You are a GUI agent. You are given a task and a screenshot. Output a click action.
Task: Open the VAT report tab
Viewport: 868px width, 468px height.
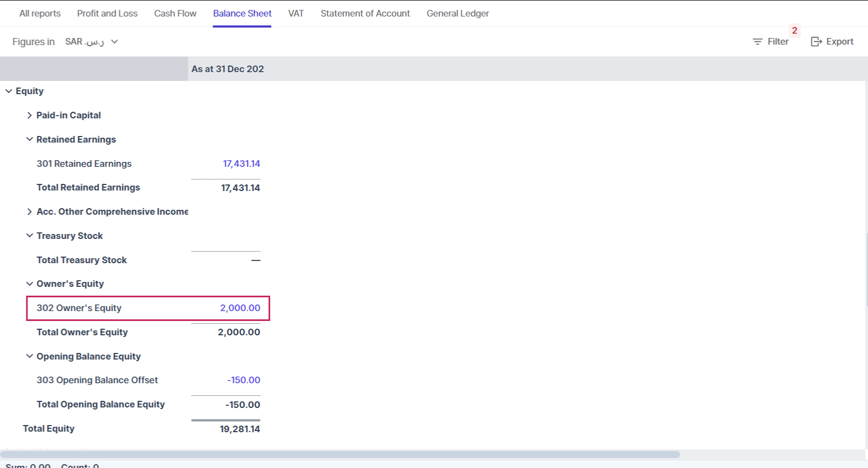296,13
